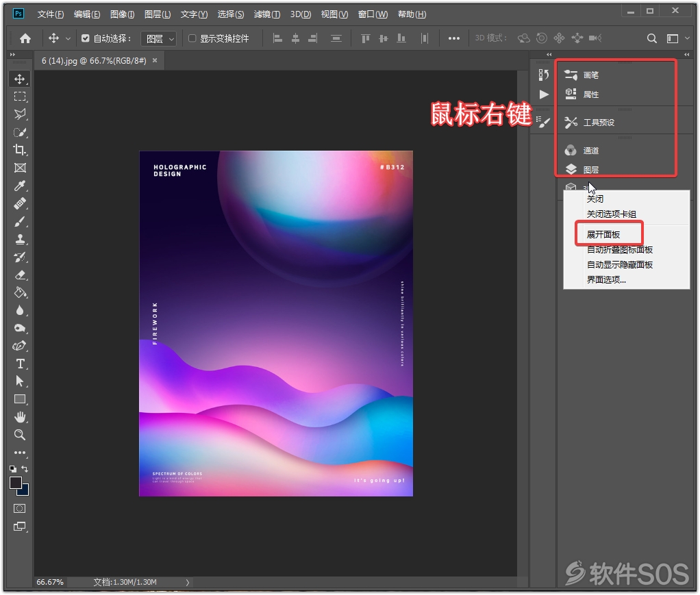700x595 pixels.
Task: Set the background color swatch
Action: 25,492
